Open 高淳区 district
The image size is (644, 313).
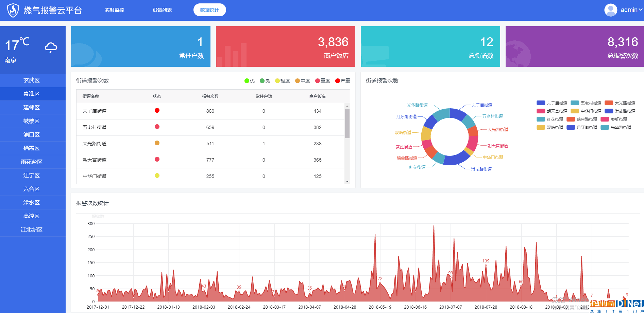click(33, 216)
